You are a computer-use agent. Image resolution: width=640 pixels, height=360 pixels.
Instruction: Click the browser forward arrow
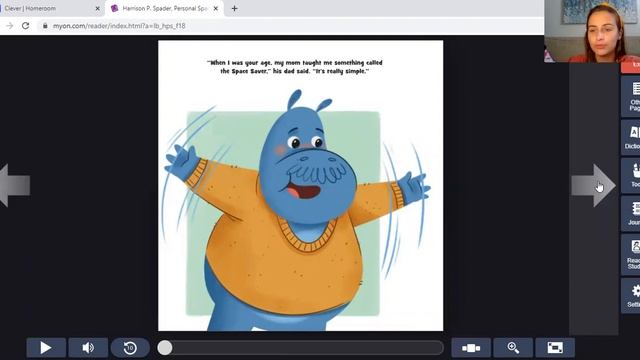pyautogui.click(x=9, y=26)
